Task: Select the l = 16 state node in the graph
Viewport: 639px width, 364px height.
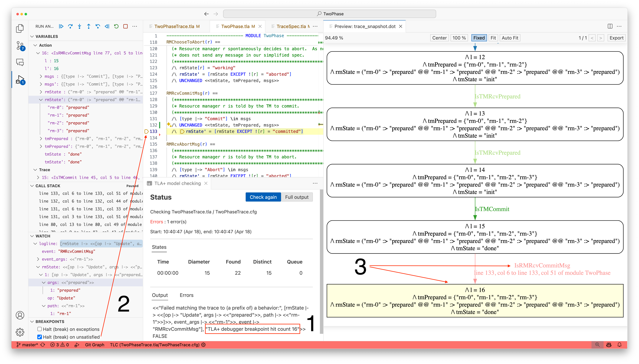Action: tap(475, 301)
